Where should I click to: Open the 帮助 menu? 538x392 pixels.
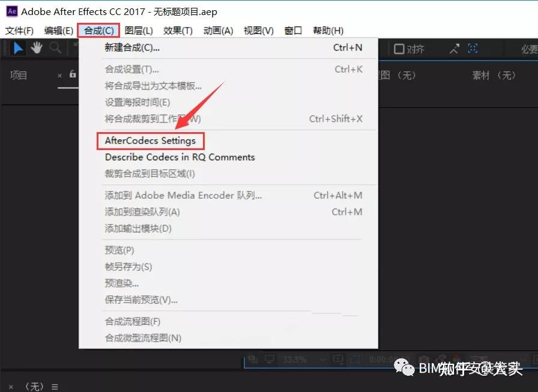327,30
